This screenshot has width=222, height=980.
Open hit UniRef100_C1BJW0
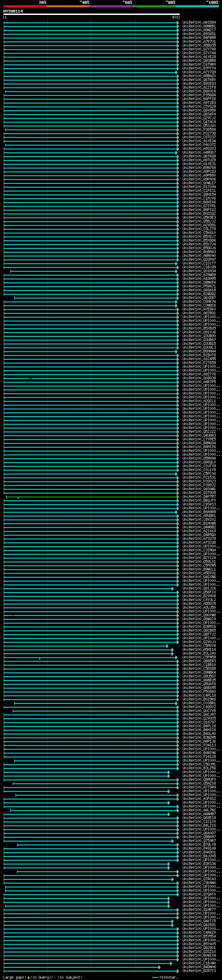pos(199,963)
